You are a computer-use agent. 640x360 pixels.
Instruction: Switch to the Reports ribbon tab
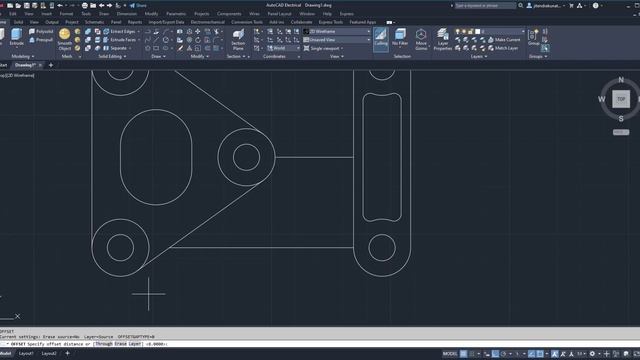[x=135, y=22]
